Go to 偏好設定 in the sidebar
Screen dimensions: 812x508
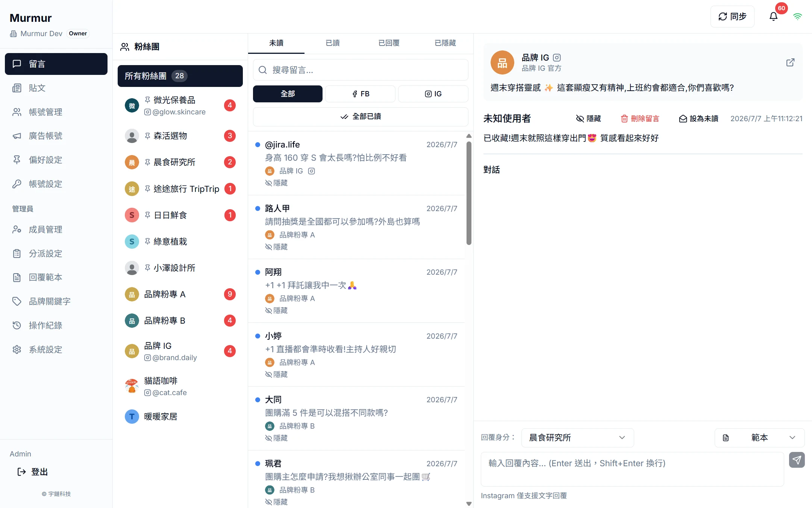tap(56, 160)
